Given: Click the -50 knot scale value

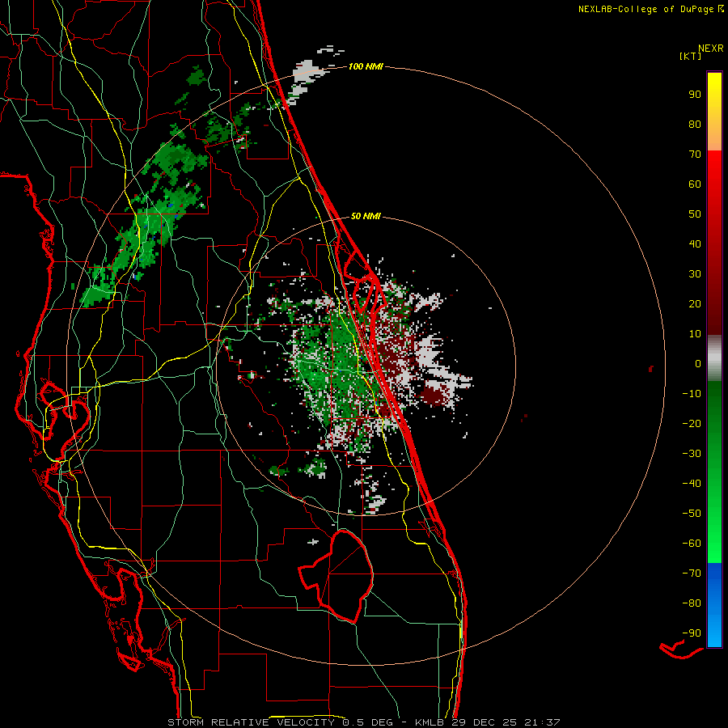Looking at the screenshot, I should point(692,514).
